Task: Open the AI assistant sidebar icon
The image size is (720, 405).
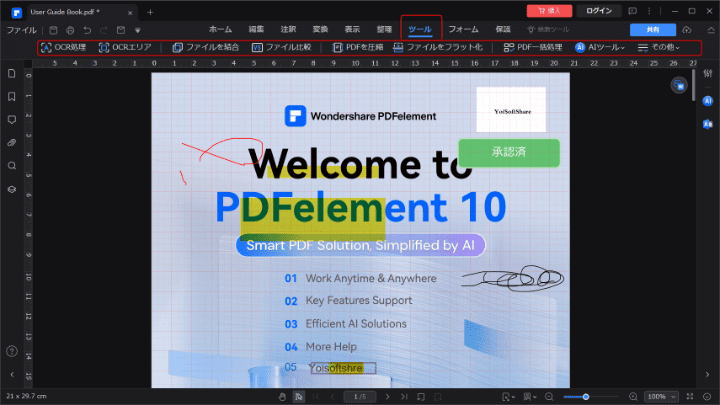Action: 708,101
